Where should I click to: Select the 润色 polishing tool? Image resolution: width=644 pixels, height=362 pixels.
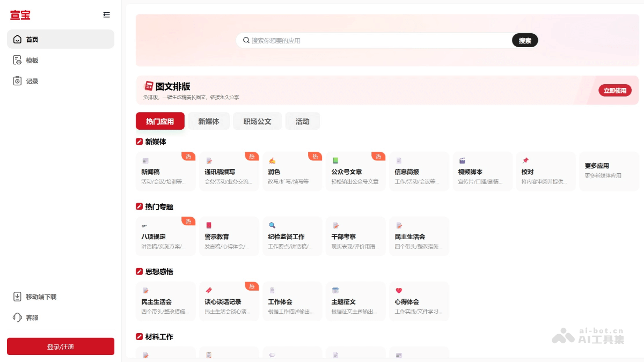[x=292, y=172]
